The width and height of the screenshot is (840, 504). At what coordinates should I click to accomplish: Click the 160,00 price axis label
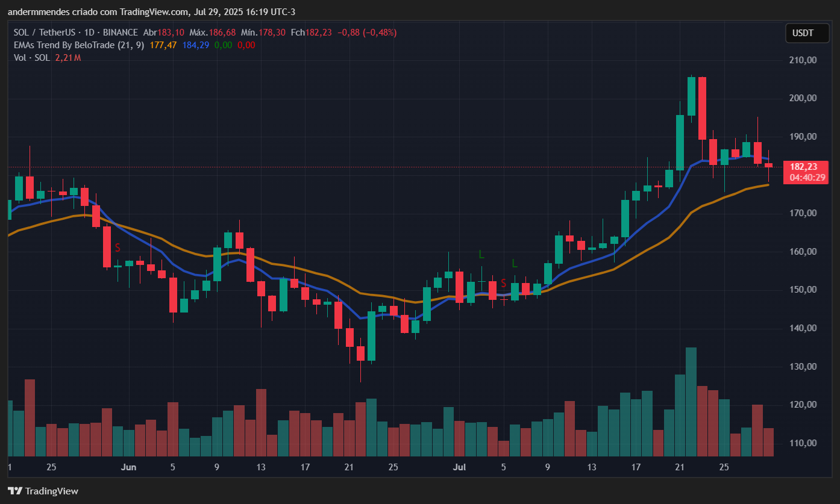coord(803,252)
